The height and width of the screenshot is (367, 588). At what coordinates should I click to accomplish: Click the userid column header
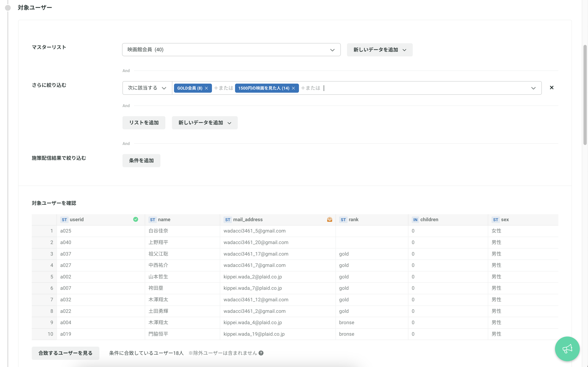[x=101, y=220]
